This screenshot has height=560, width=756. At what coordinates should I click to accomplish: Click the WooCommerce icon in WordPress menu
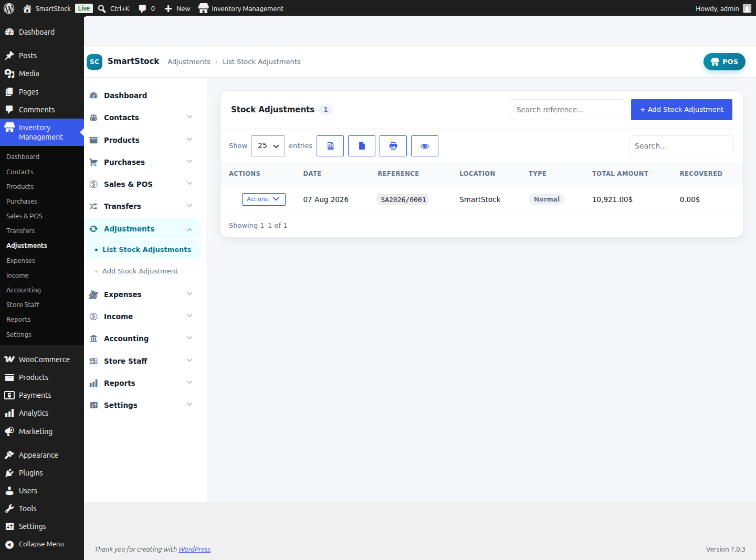[9, 360]
